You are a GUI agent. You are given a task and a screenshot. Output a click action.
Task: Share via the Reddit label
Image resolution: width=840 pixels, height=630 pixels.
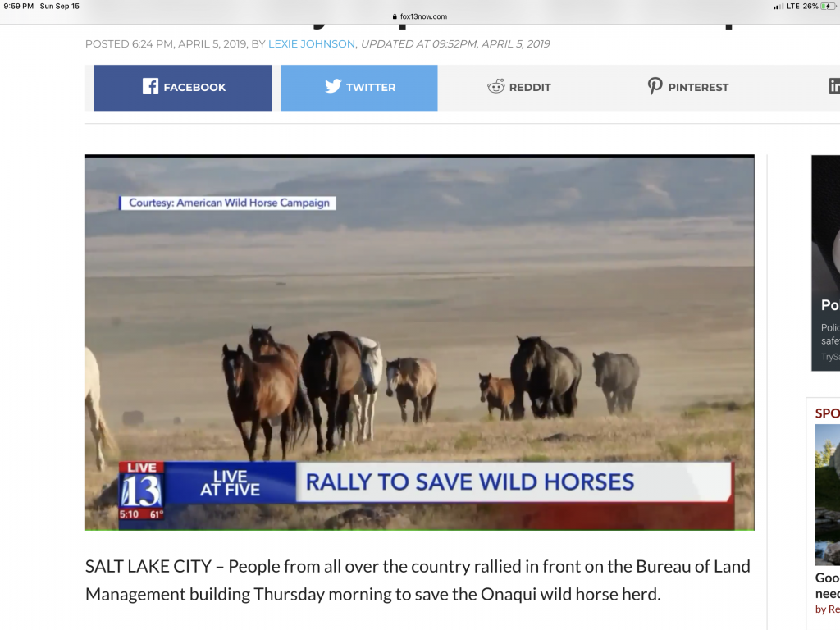pos(530,87)
